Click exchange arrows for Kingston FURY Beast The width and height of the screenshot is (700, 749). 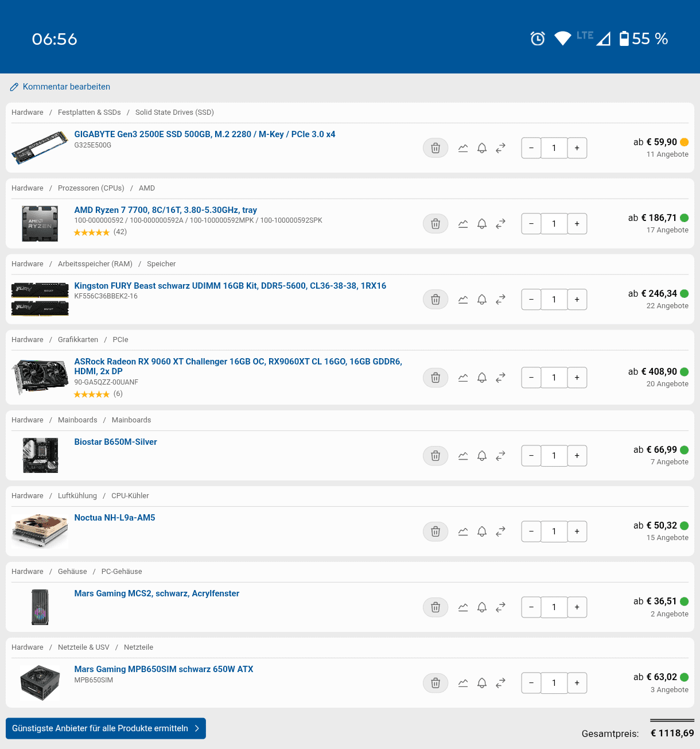click(500, 300)
